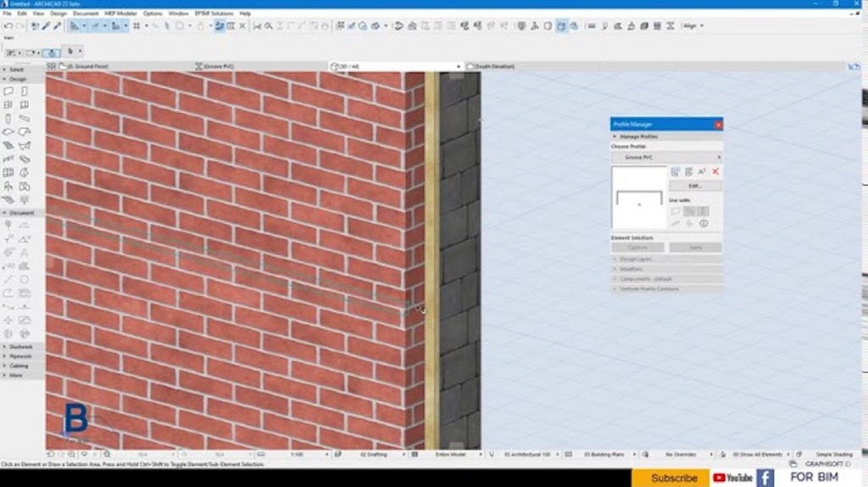This screenshot has height=487, width=868.
Task: Open the Align dropdown
Action: (693, 26)
